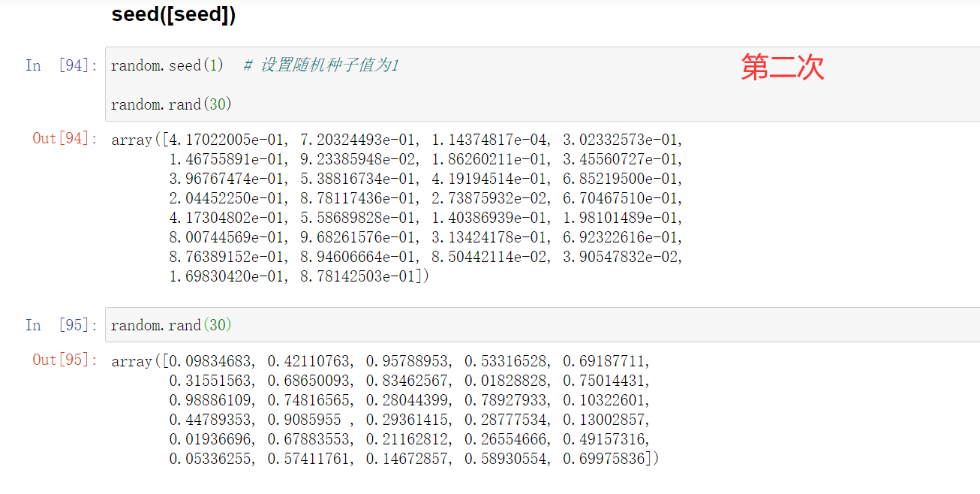Viewport: 980px width, 494px height.
Task: Click value 0.28044399
Action: pyautogui.click(x=407, y=400)
